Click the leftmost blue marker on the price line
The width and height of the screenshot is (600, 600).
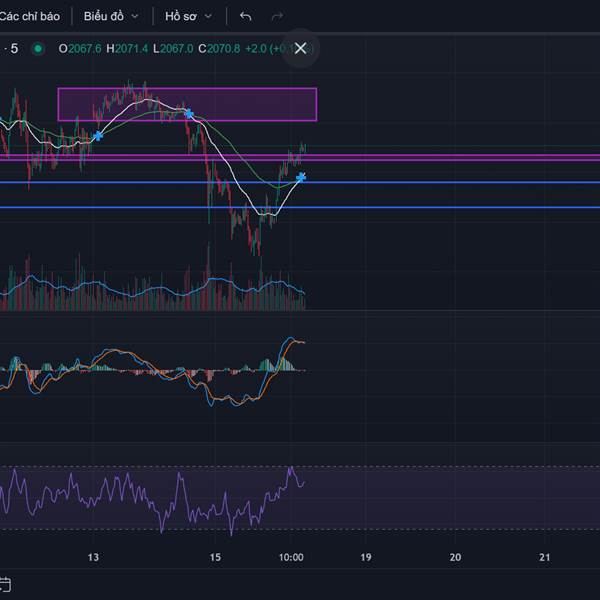(98, 135)
